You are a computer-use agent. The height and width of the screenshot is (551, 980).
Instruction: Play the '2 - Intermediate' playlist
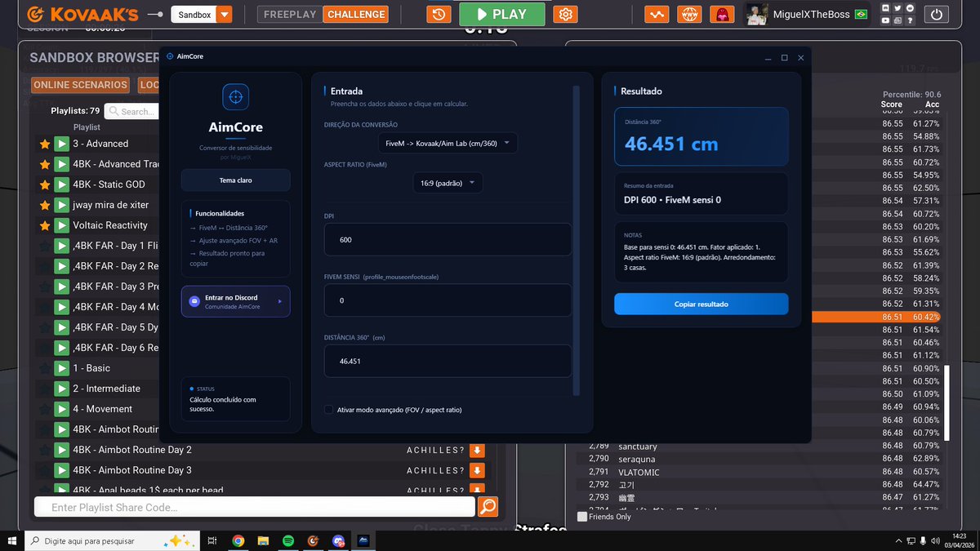(x=61, y=389)
